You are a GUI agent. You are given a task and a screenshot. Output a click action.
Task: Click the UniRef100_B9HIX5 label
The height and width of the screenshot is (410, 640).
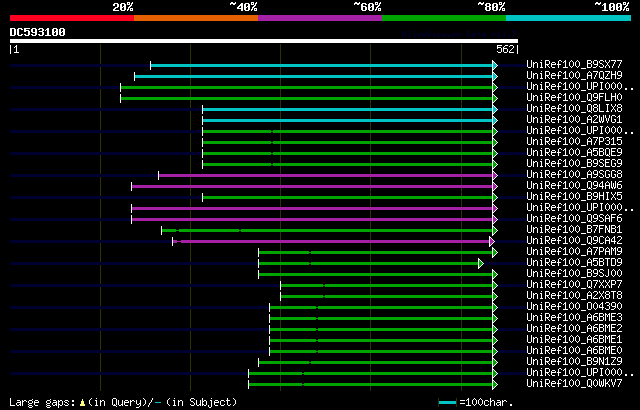(x=574, y=197)
